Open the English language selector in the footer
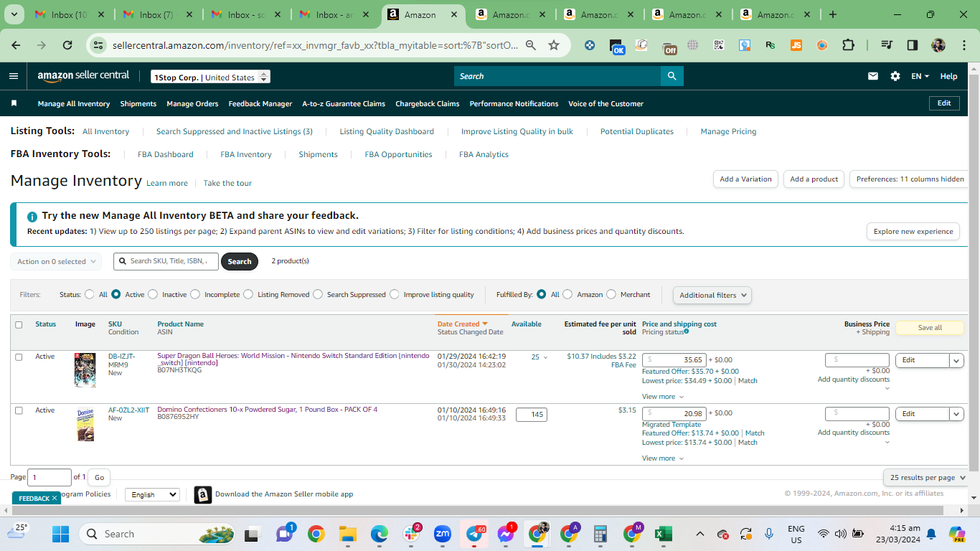The height and width of the screenshot is (551, 980). click(x=152, y=494)
